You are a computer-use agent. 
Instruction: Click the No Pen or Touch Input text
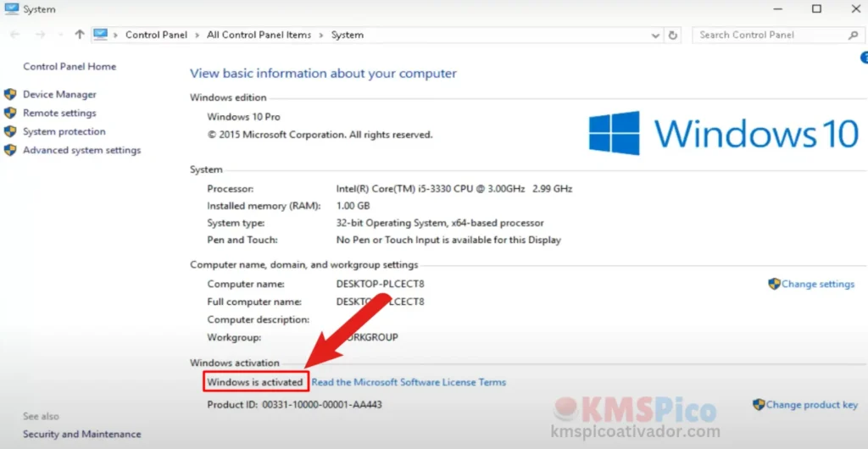pos(448,240)
